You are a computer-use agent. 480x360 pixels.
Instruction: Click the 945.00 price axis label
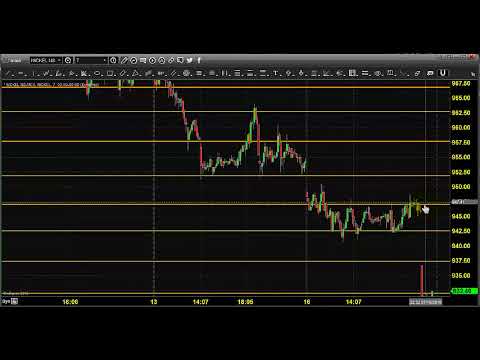[461, 216]
